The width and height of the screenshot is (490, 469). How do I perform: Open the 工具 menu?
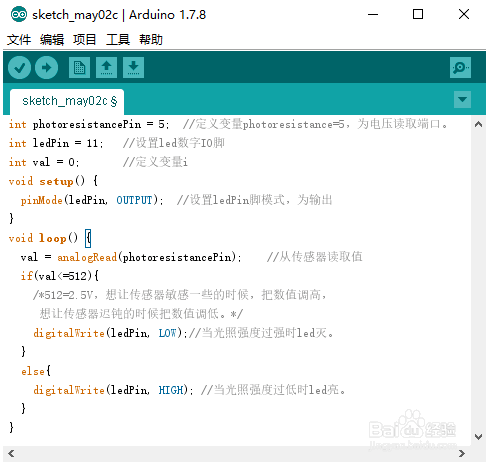118,40
